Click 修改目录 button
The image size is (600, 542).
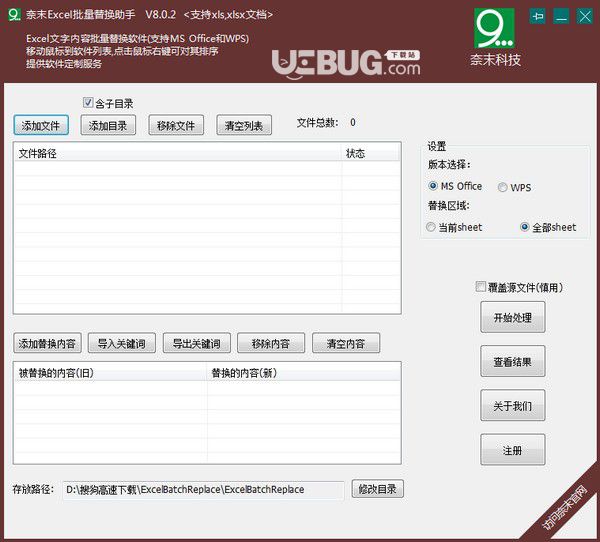pos(378,489)
